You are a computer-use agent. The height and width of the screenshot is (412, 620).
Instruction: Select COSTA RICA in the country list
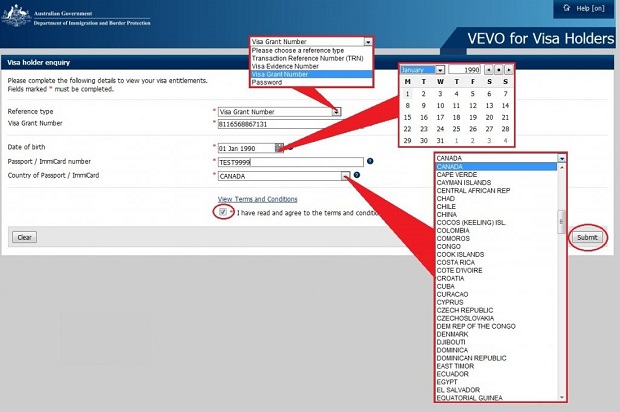(497, 262)
